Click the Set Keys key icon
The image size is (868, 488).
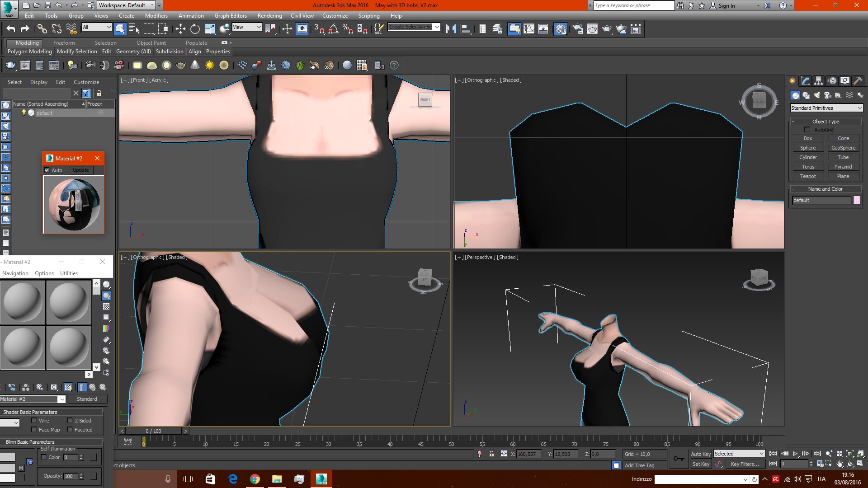tap(679, 459)
